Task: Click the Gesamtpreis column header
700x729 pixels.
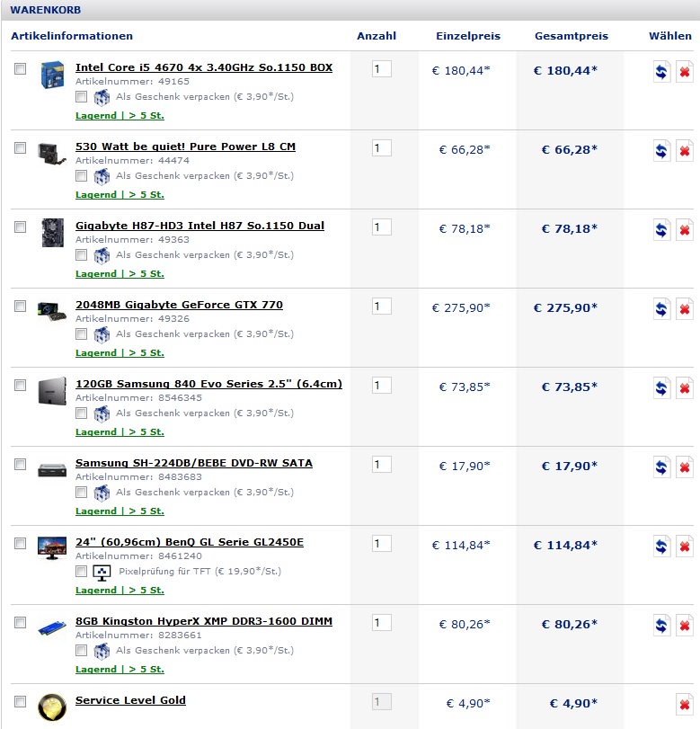Action: tap(572, 36)
